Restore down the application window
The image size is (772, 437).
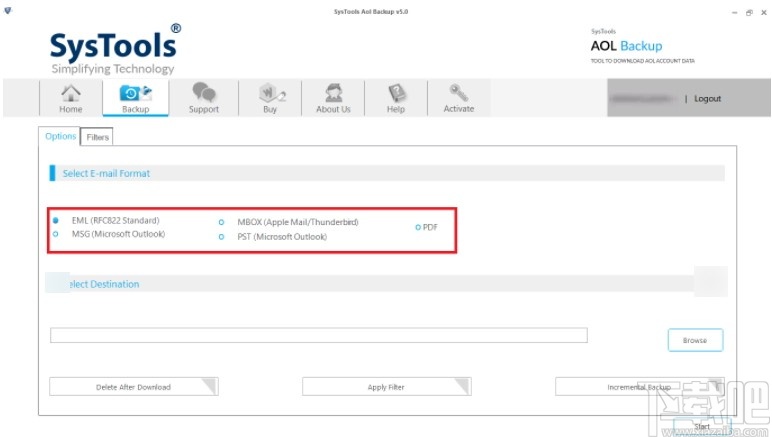pos(749,13)
